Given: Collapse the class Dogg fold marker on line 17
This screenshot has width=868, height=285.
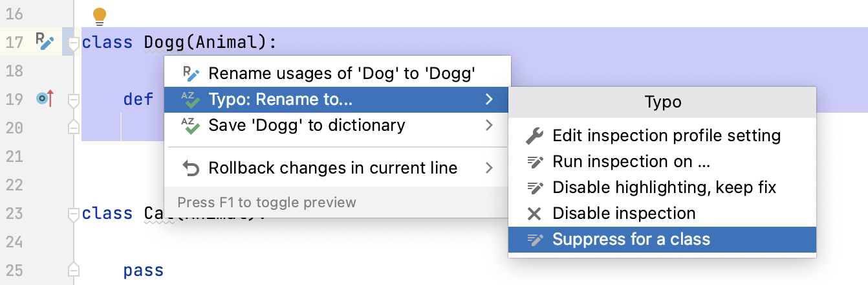Looking at the screenshot, I should (x=74, y=43).
